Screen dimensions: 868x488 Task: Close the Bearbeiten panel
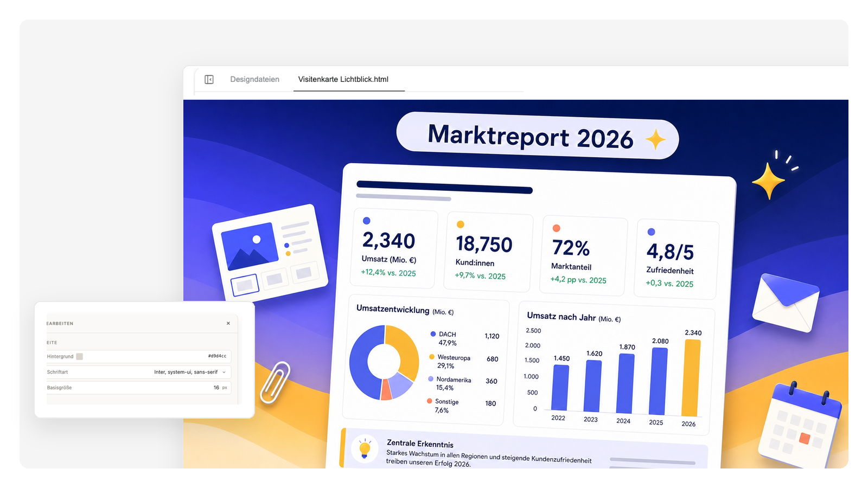(x=228, y=323)
